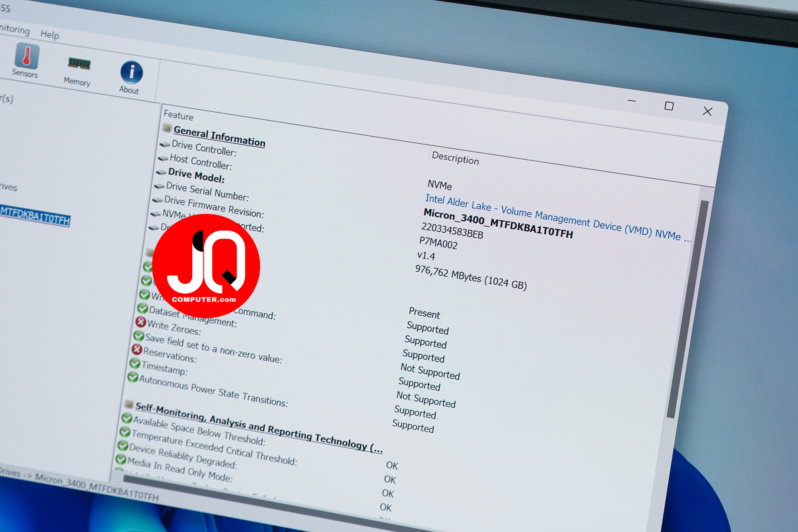Select Media In Read Only Mode label
Image resolution: width=798 pixels, height=532 pixels.
(x=180, y=470)
